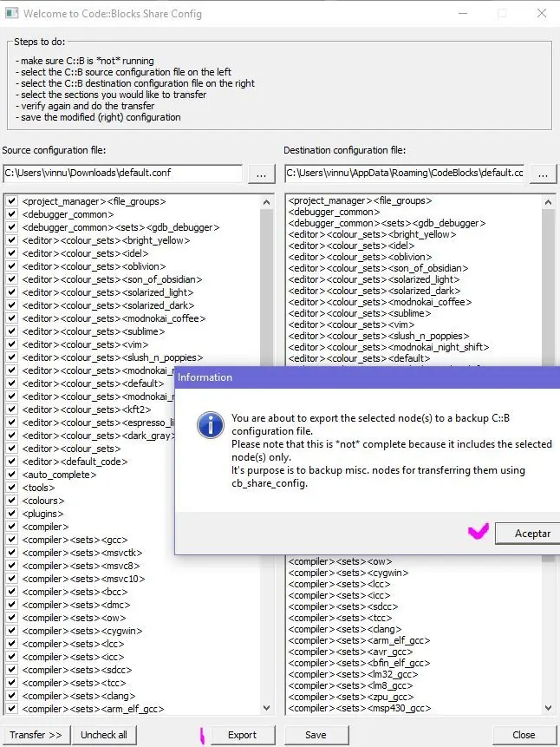
Task: Toggle the <auto_complete> checkbox
Action: 12,475
